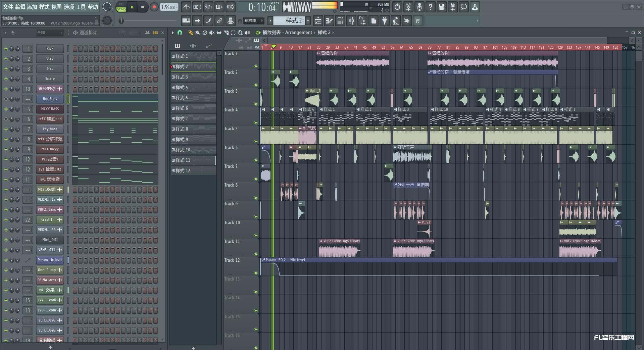Toggle mute LED for key bass channel
644x350 pixels.
pyautogui.click(x=6, y=129)
